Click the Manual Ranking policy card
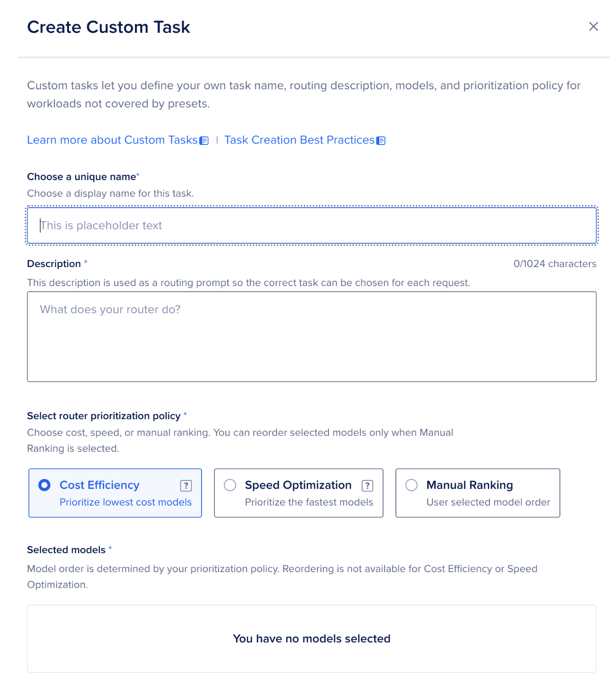The height and width of the screenshot is (689, 616). (478, 493)
